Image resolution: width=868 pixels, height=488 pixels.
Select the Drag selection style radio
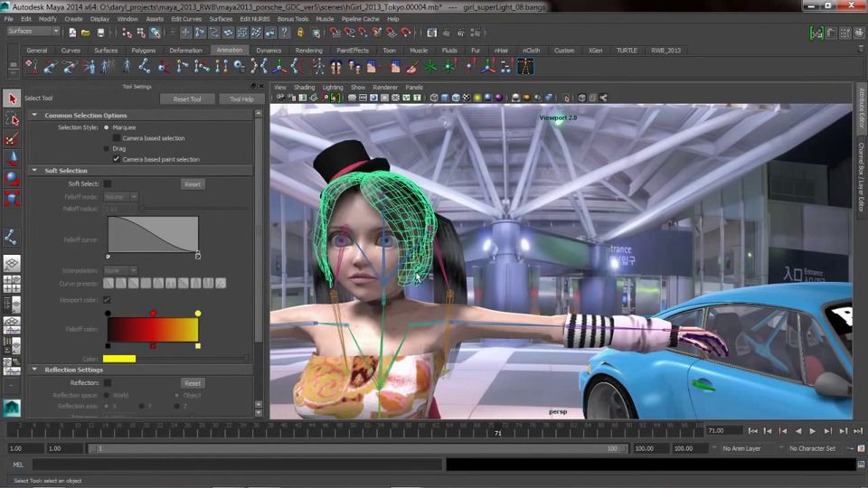107,149
